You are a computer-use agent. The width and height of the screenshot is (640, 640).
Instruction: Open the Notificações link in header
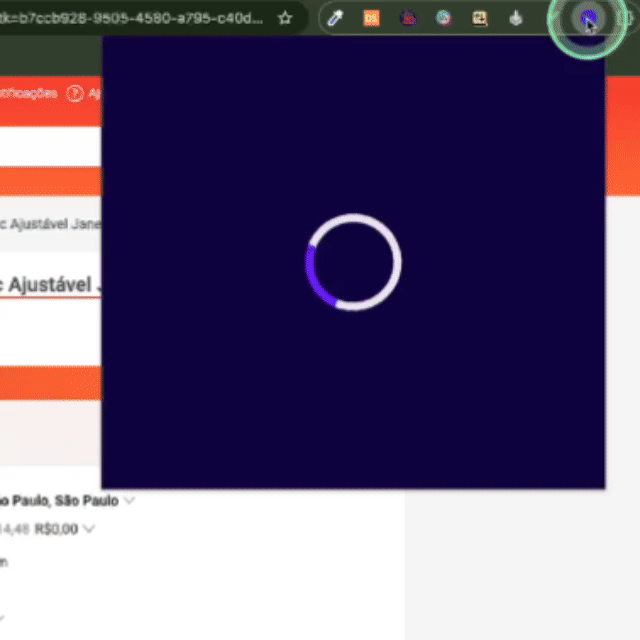click(x=28, y=93)
